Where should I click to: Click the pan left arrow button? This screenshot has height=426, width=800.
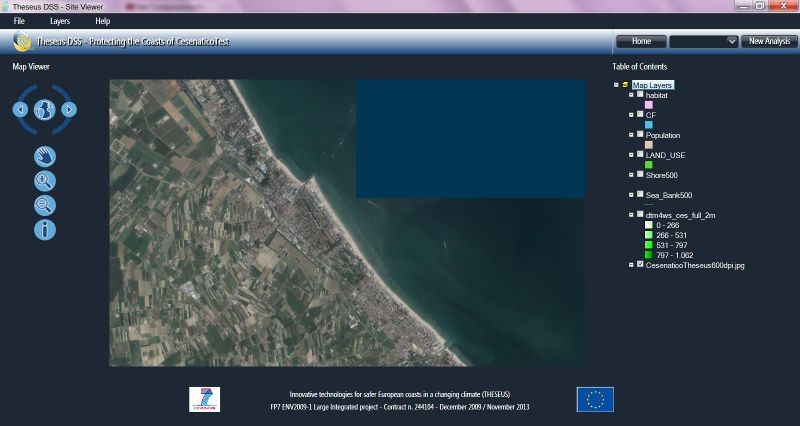coord(20,109)
